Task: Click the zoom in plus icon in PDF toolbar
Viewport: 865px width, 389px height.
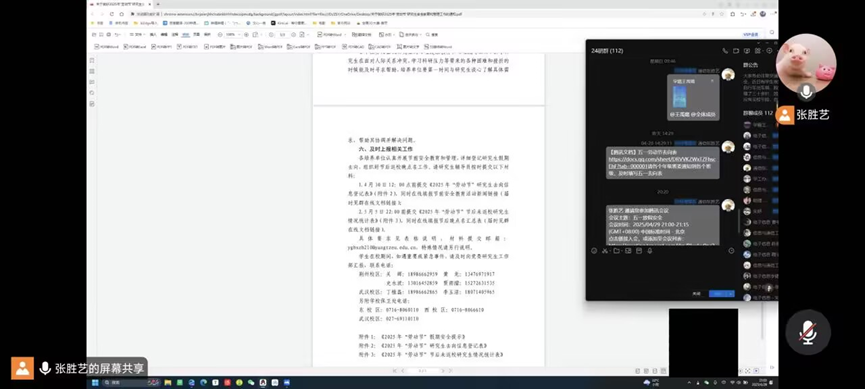Action: (x=247, y=34)
